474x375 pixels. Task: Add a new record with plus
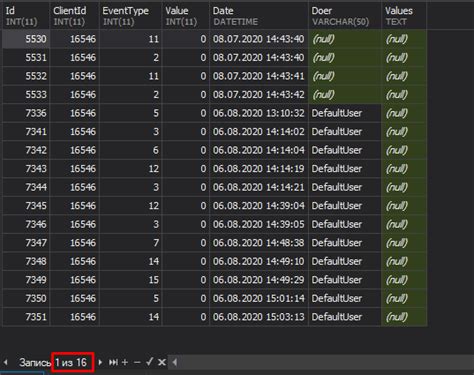pyautogui.click(x=125, y=362)
